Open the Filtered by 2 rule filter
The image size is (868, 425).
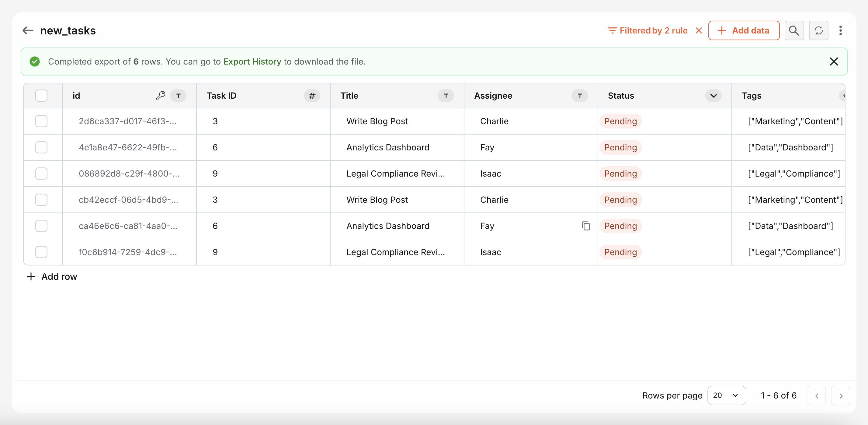tap(647, 31)
